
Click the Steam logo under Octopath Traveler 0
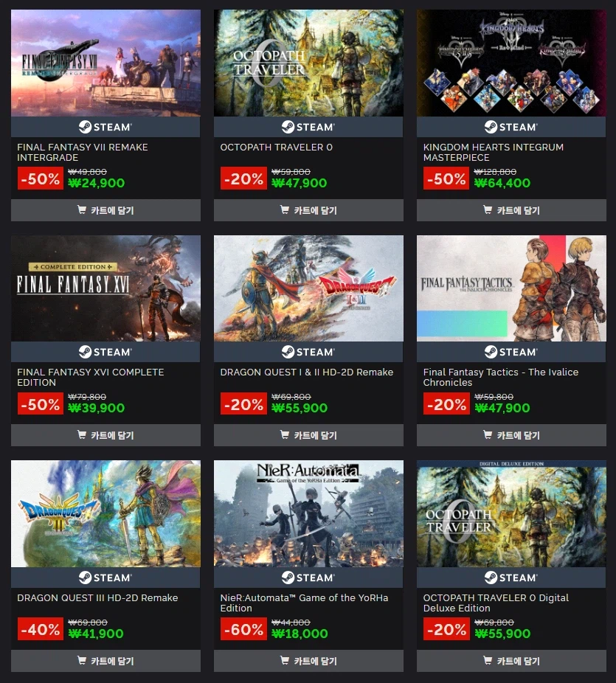pyautogui.click(x=308, y=127)
